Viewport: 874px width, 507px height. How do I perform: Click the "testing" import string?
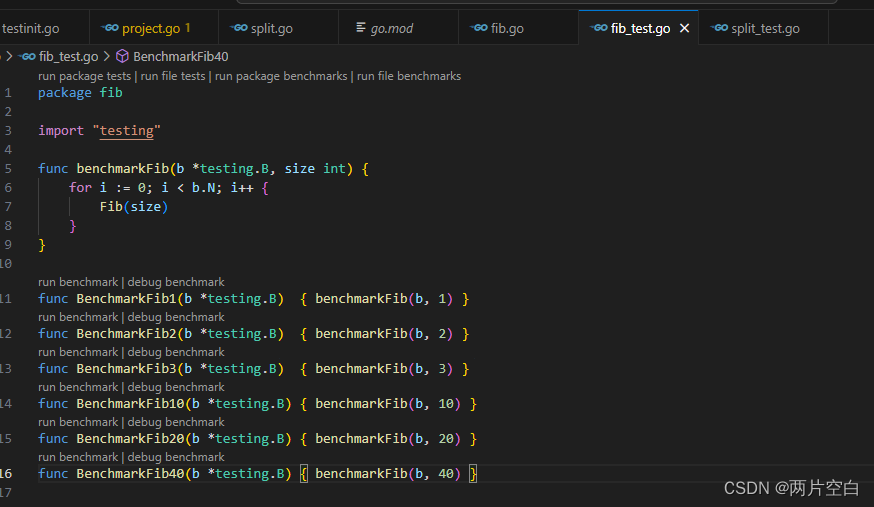pos(127,130)
